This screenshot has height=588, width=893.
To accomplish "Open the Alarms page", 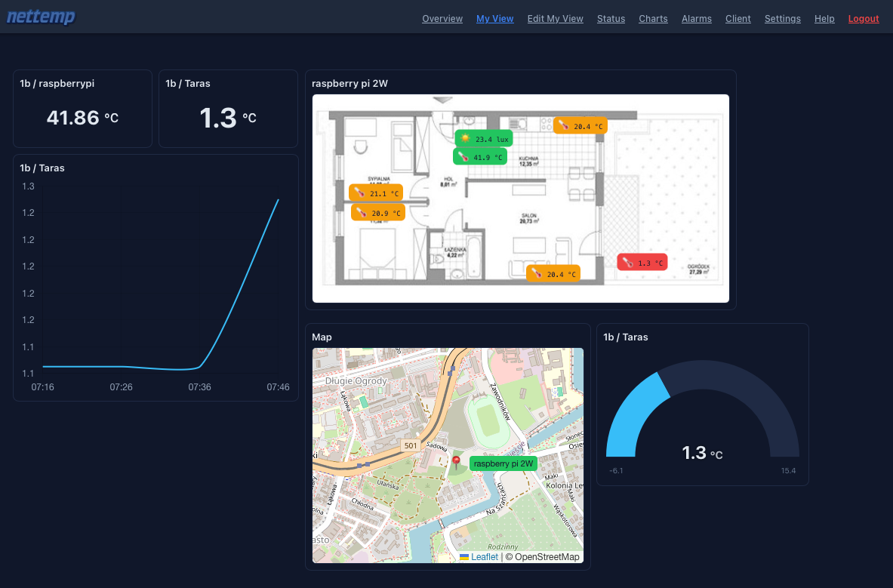I will coord(696,19).
